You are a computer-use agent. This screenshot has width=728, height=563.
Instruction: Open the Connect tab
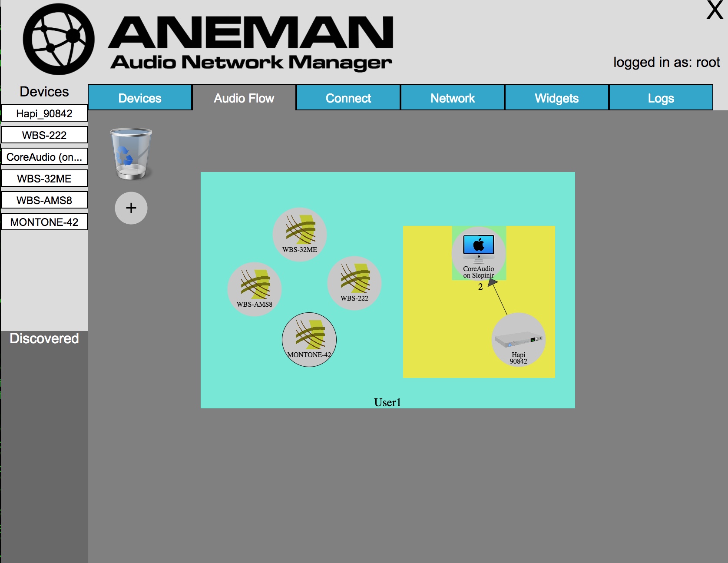348,98
